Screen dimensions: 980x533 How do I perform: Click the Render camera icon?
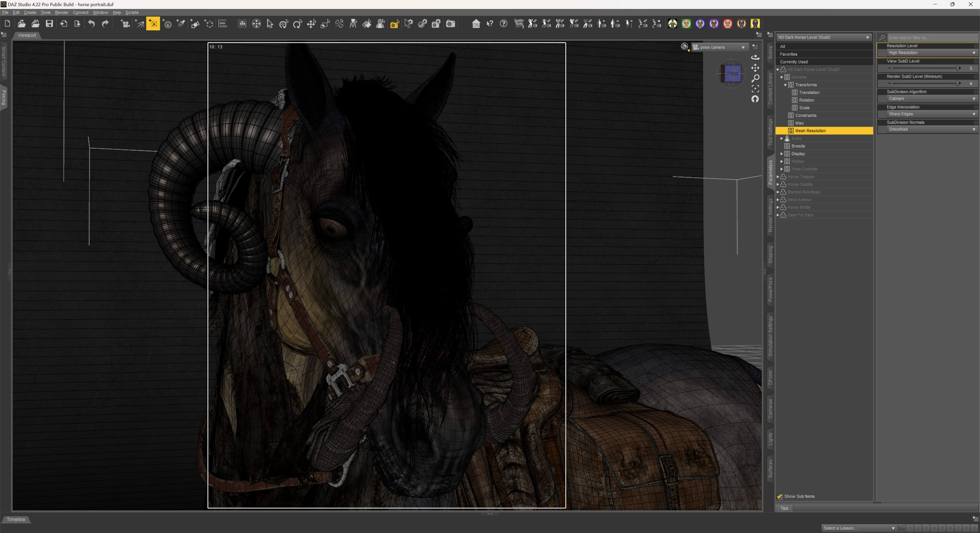pyautogui.click(x=450, y=23)
